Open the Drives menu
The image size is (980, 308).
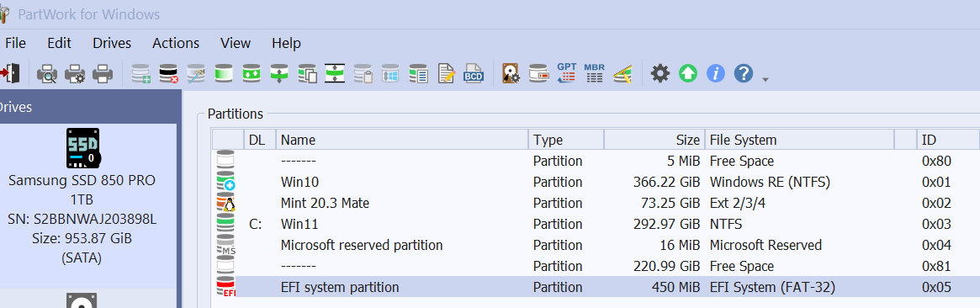[x=112, y=43]
